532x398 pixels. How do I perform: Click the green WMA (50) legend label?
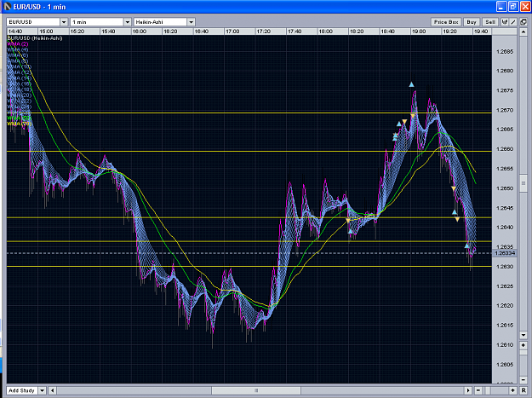tap(19, 118)
